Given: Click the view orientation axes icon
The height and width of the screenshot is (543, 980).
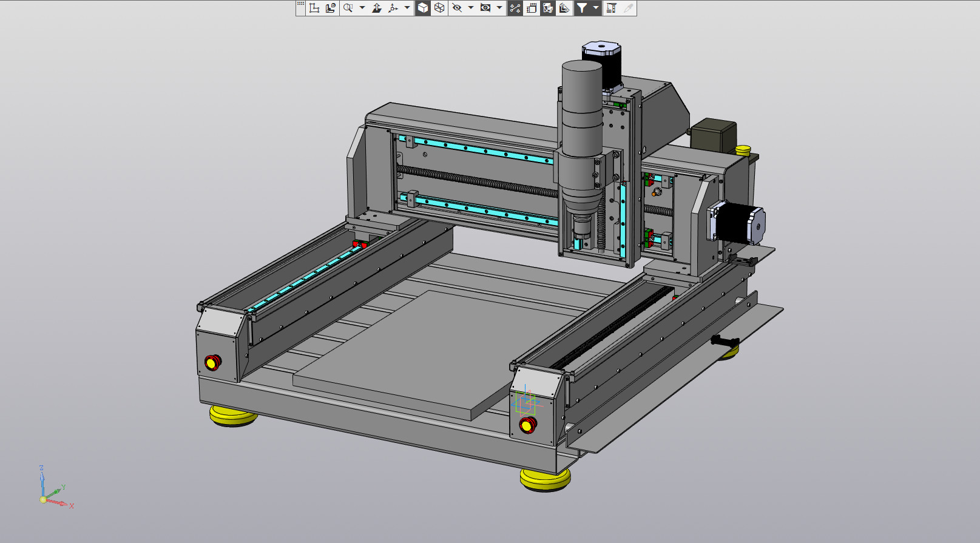Looking at the screenshot, I should point(393,8).
